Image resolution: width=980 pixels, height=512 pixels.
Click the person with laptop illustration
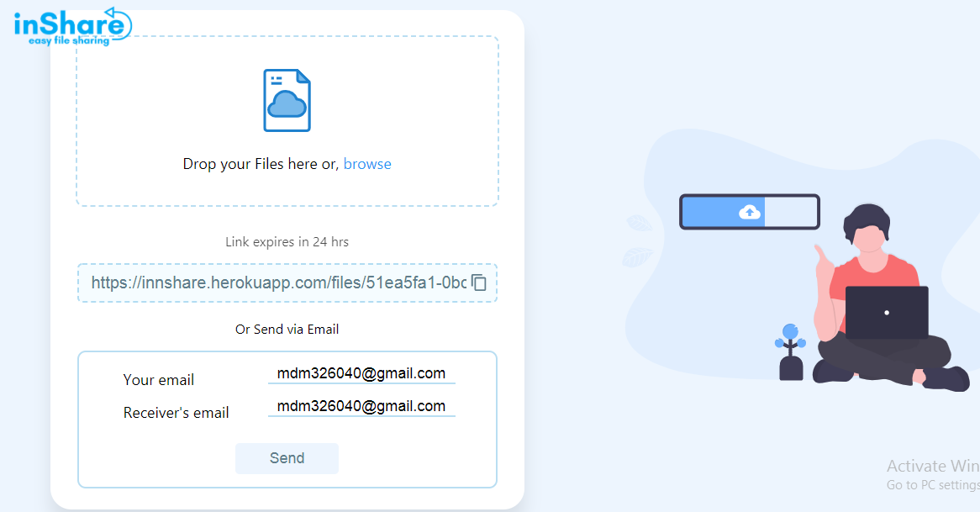point(890,297)
